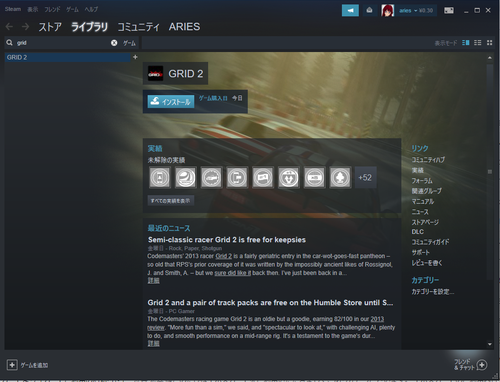
Task: Open the DLC link
Action: (418, 232)
